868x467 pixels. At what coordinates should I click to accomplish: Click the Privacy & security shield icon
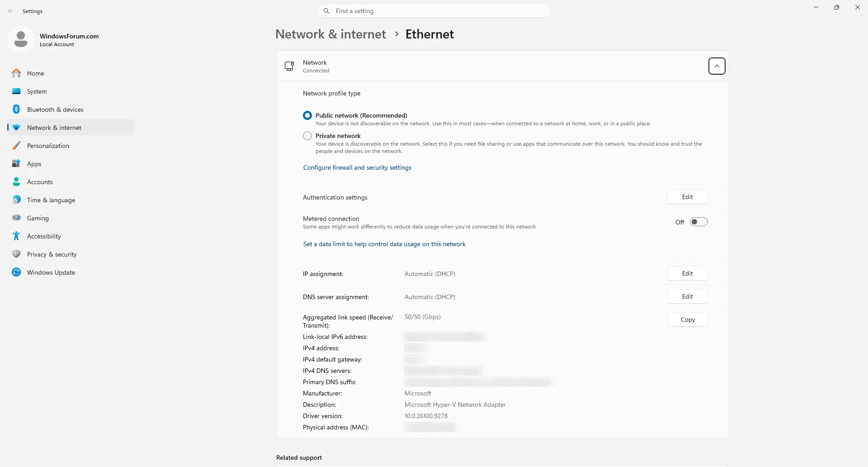pos(16,254)
